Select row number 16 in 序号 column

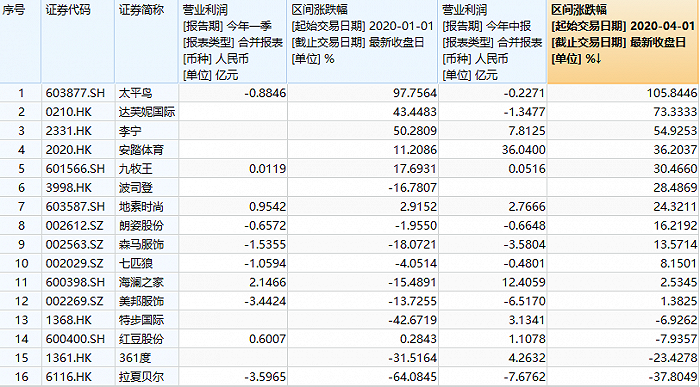[x=21, y=377]
